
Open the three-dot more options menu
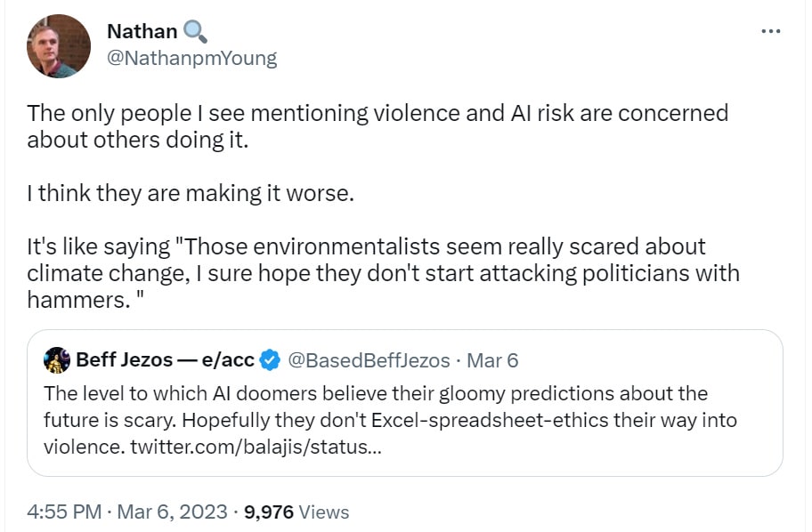tap(771, 32)
